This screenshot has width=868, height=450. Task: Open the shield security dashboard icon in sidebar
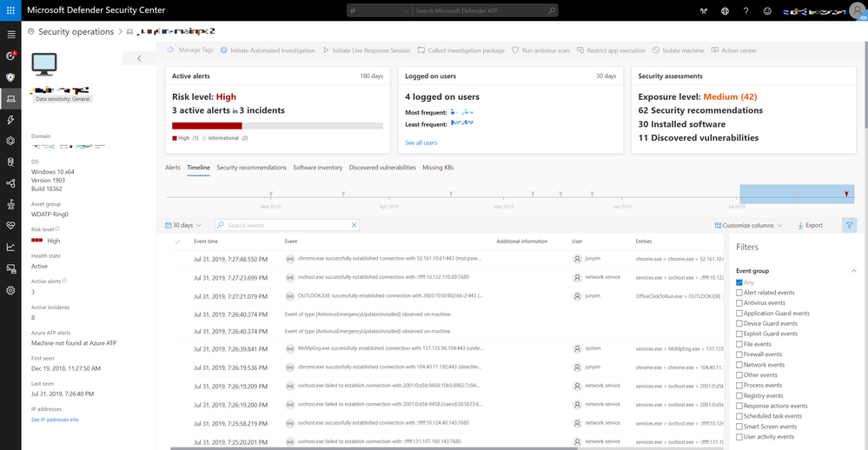coord(10,77)
